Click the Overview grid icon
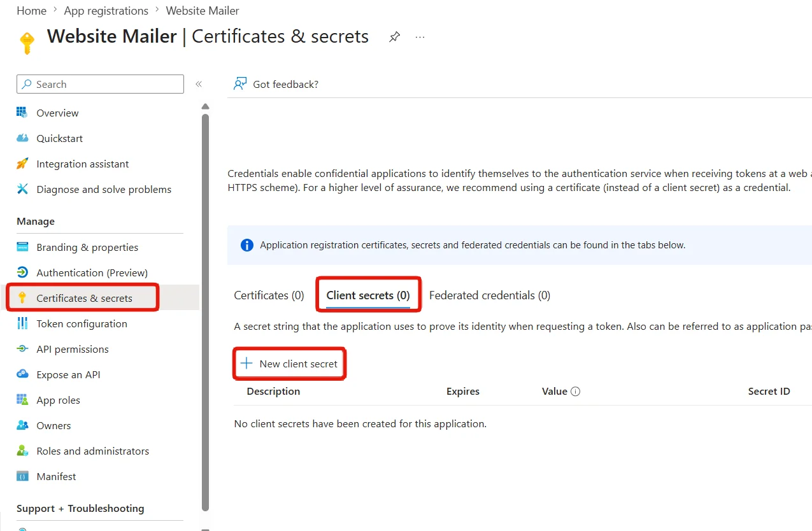The image size is (812, 531). click(22, 113)
